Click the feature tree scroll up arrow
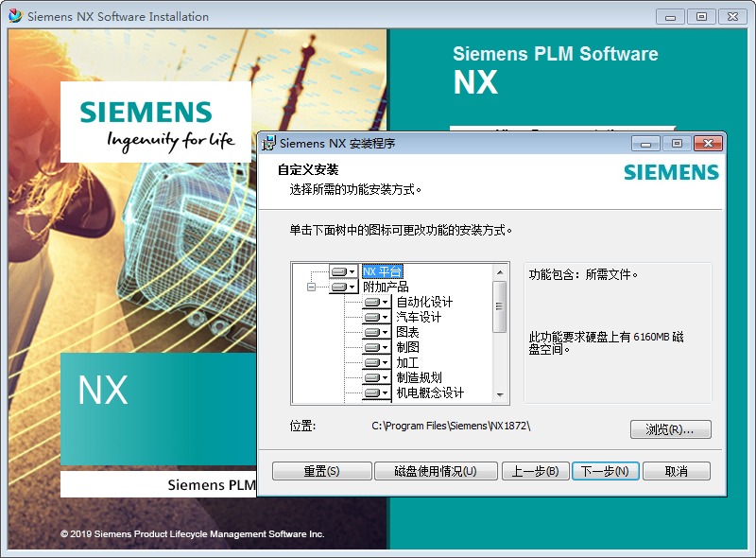This screenshot has height=558, width=756. point(500,272)
